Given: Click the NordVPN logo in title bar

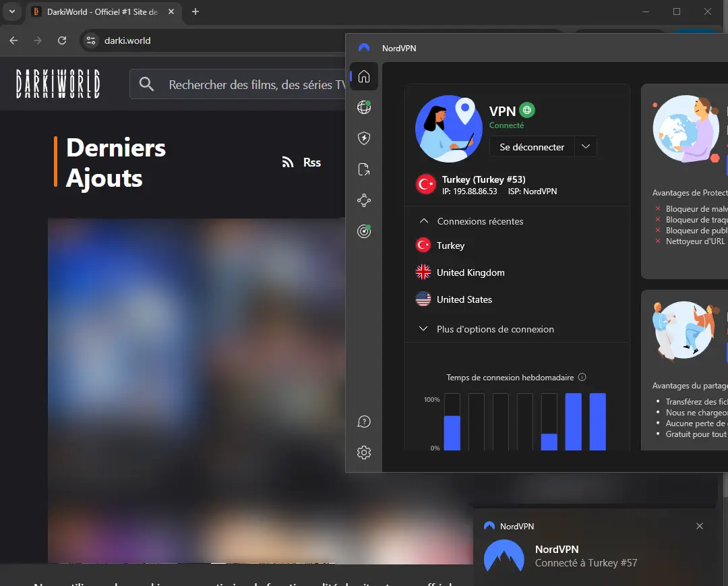Looking at the screenshot, I should [x=364, y=48].
